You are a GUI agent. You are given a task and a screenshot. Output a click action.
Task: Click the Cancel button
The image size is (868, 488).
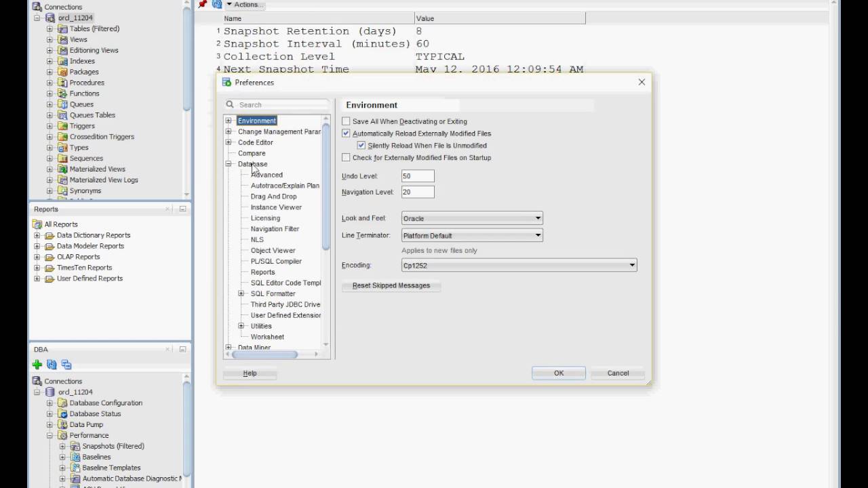coord(618,373)
